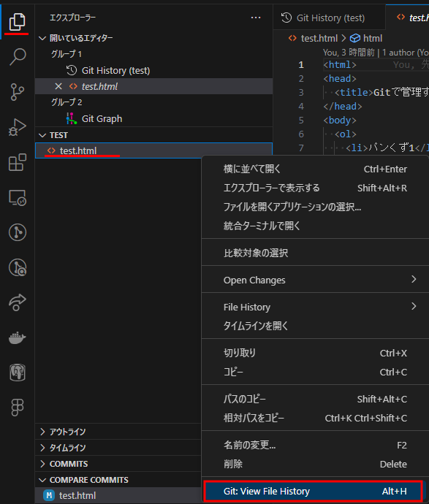Open the File History submenu
This screenshot has width=429, height=504.
[314, 307]
